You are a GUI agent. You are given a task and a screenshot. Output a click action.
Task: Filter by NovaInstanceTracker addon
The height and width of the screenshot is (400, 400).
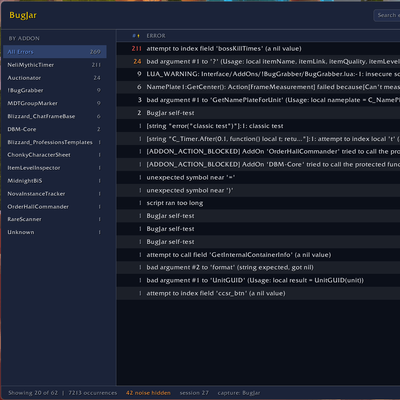point(55,194)
